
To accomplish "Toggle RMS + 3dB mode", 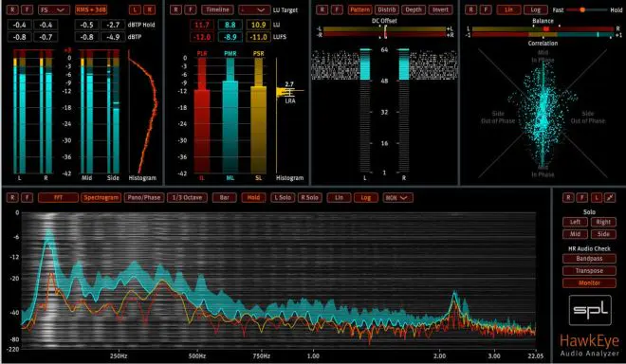I will click(x=91, y=9).
